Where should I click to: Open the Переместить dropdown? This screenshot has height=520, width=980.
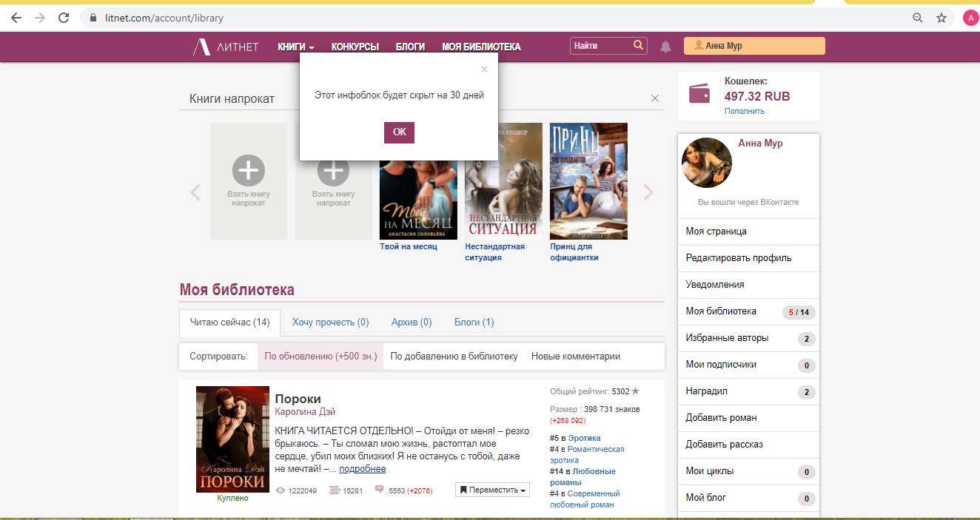[492, 490]
